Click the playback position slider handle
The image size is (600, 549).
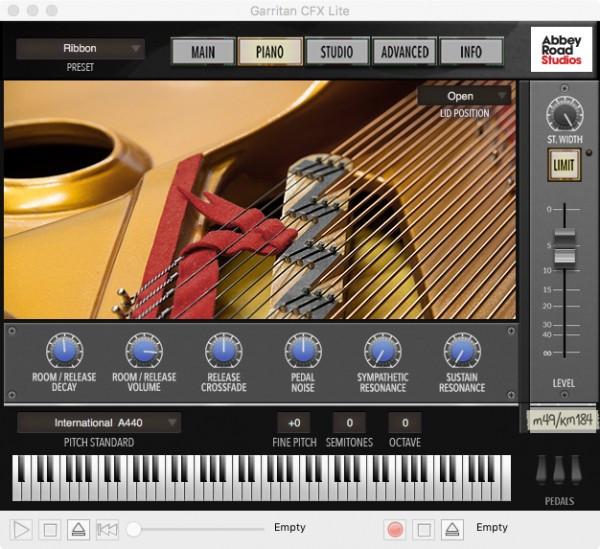(x=134, y=529)
